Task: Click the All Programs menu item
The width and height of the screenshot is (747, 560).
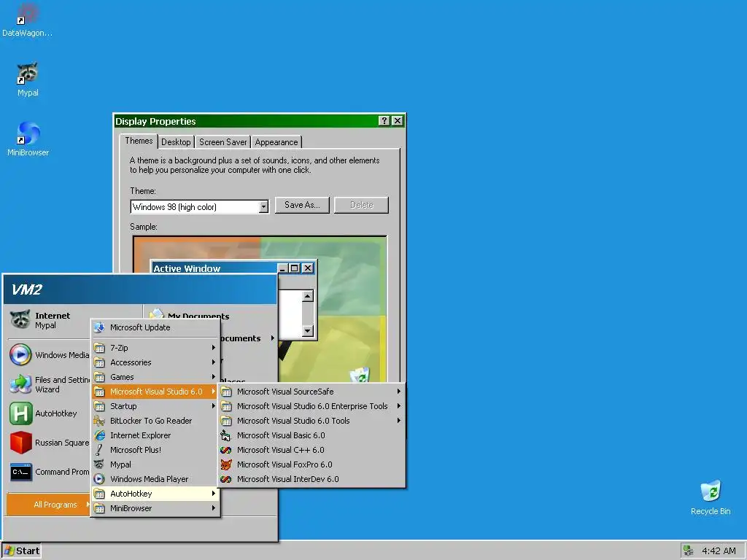Action: [49, 505]
